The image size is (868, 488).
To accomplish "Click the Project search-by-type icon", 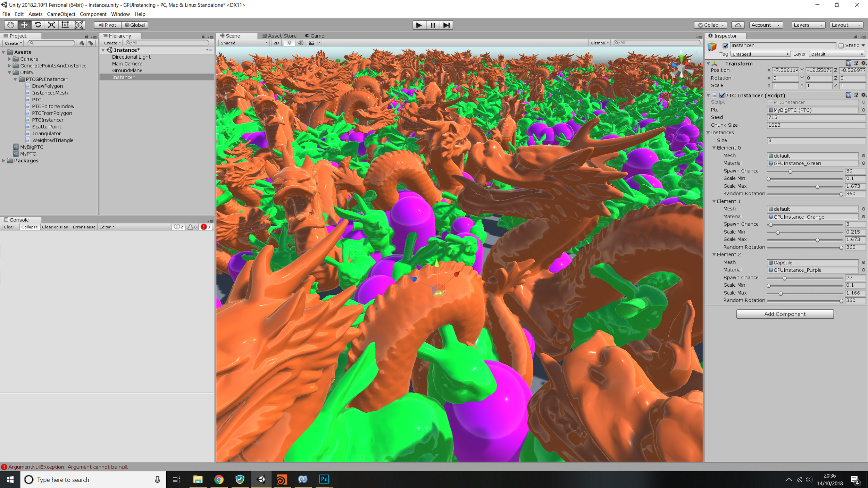I will (x=82, y=43).
